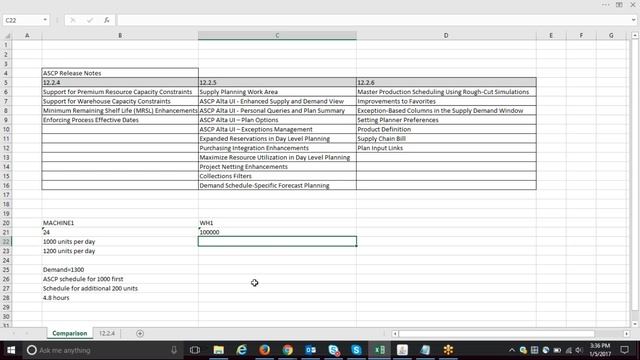Open Outlook from the taskbar
Viewport: 640px width, 360px height.
(311, 350)
